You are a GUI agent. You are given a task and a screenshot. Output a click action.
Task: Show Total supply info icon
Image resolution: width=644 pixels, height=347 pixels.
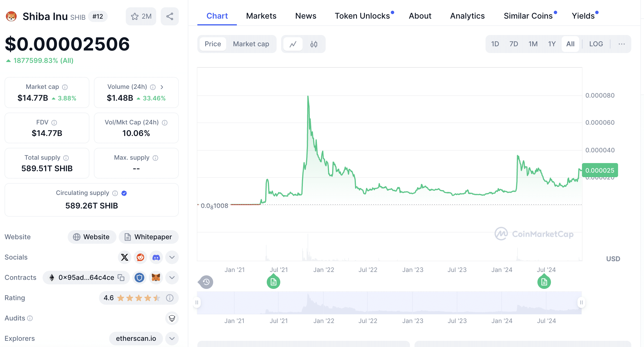(x=66, y=158)
